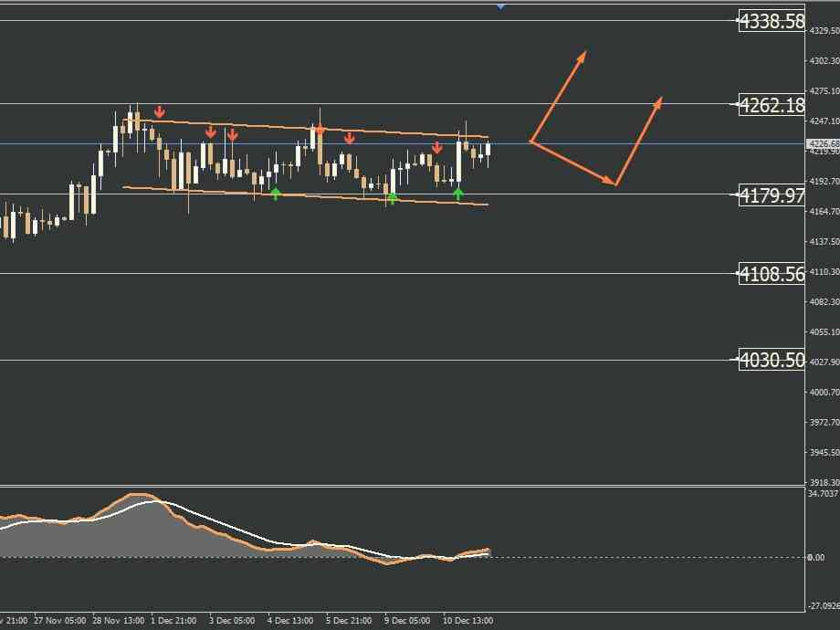This screenshot has width=840, height=630.
Task: Click the 4275.10 value on price axis
Action: (x=824, y=91)
